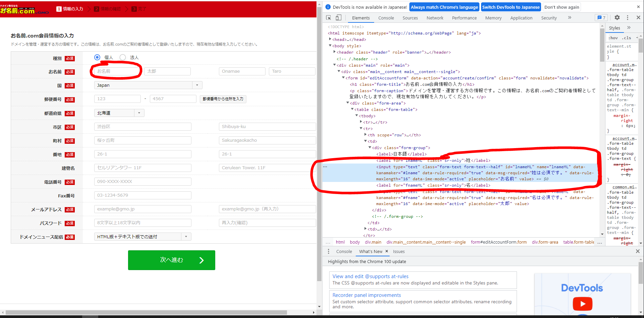Open the Application tab
This screenshot has width=644, height=318.
521,18
